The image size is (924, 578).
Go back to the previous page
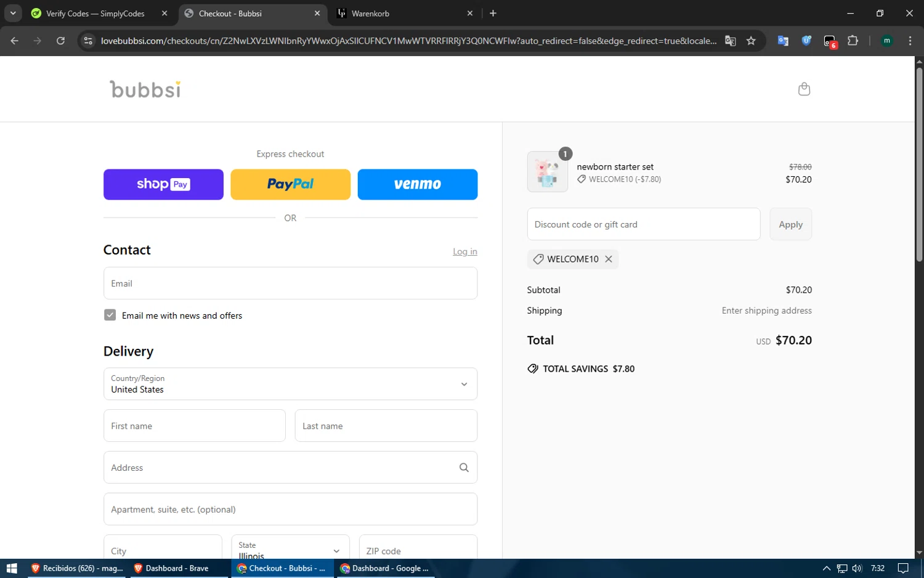(x=15, y=41)
